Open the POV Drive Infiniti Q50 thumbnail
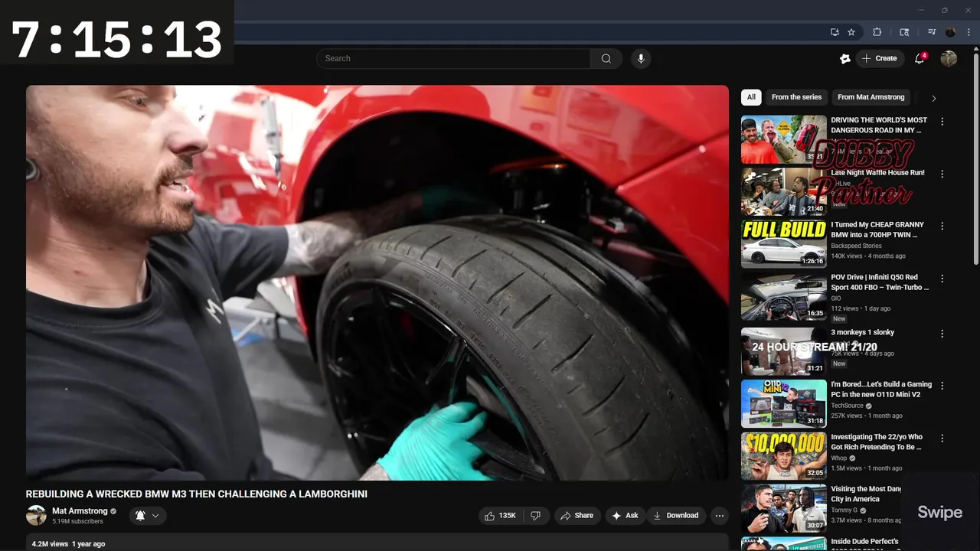The image size is (980, 551). [x=783, y=297]
